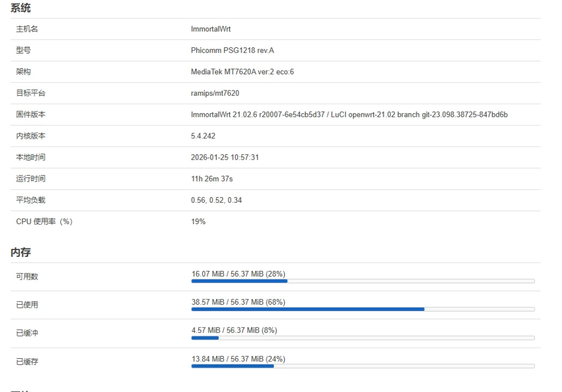562x392 pixels.
Task: Click the target platform value ramips/mt7620
Action: click(x=215, y=93)
